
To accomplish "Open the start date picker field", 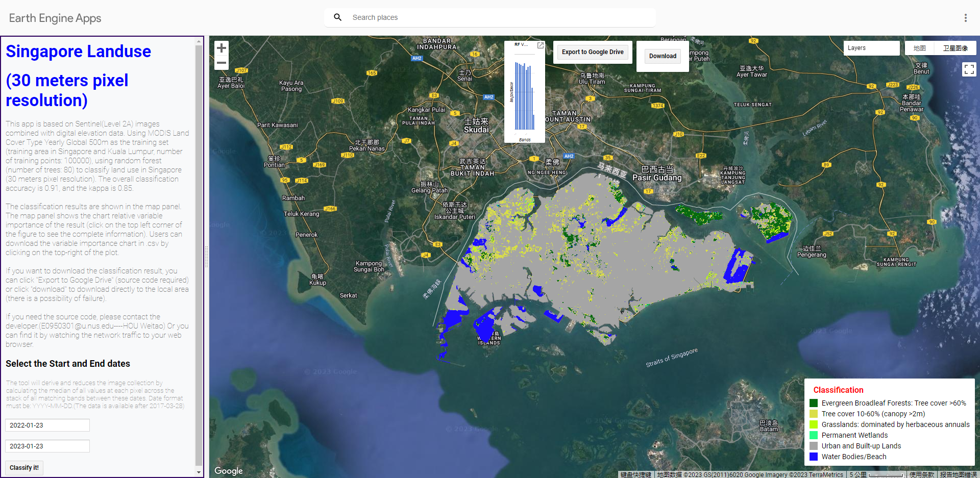I will [x=47, y=424].
